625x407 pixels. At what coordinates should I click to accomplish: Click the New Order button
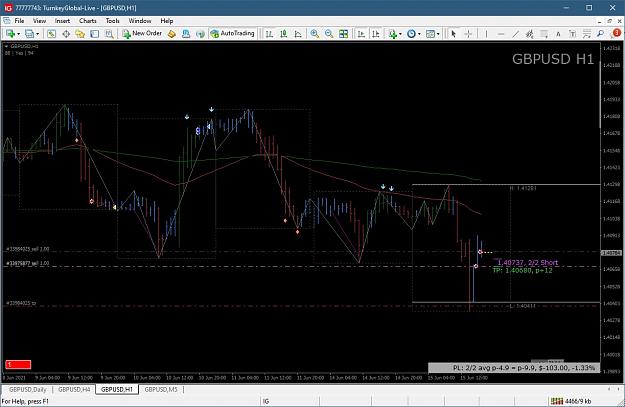[x=142, y=33]
